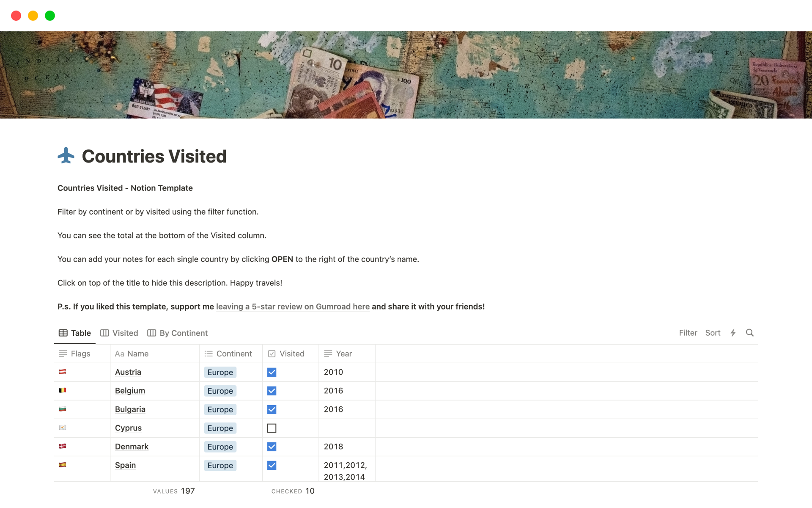Click the Europe tag in Belgium row

pos(220,391)
